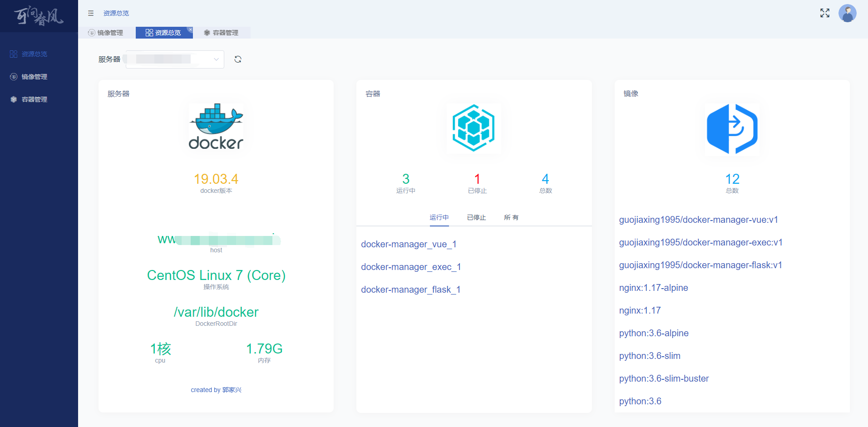
Task: Switch to 镜像管理 tab
Action: tap(107, 33)
